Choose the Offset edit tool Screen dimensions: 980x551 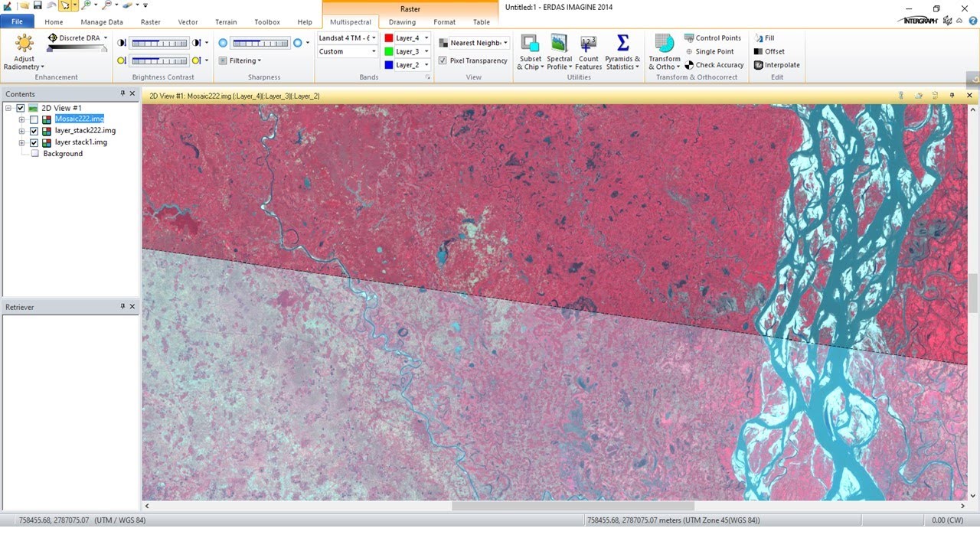pyautogui.click(x=769, y=51)
